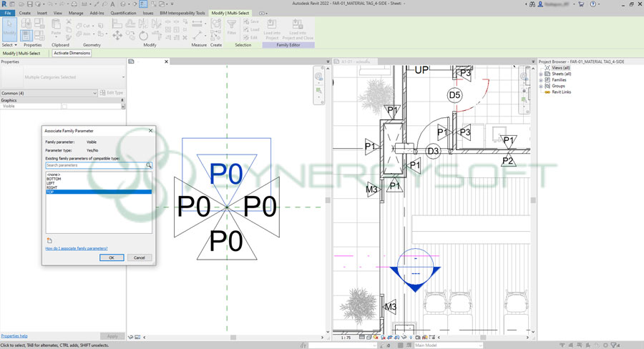This screenshot has height=349, width=644.
Task: Expand the Sheets (all) tree node
Action: (542, 74)
